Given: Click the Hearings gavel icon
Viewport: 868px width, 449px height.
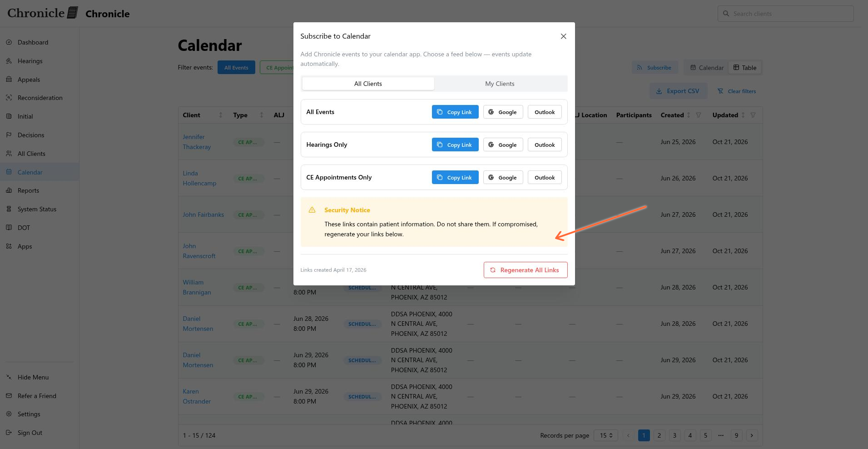Looking at the screenshot, I should [x=9, y=61].
